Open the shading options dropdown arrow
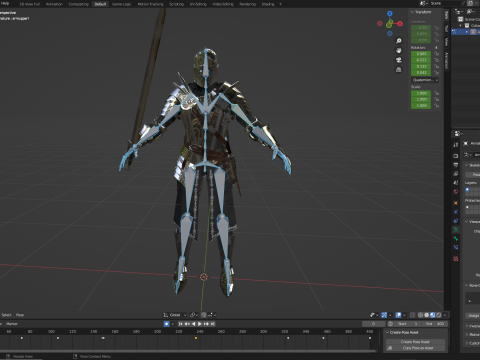This screenshot has height=360, width=480. click(445, 315)
